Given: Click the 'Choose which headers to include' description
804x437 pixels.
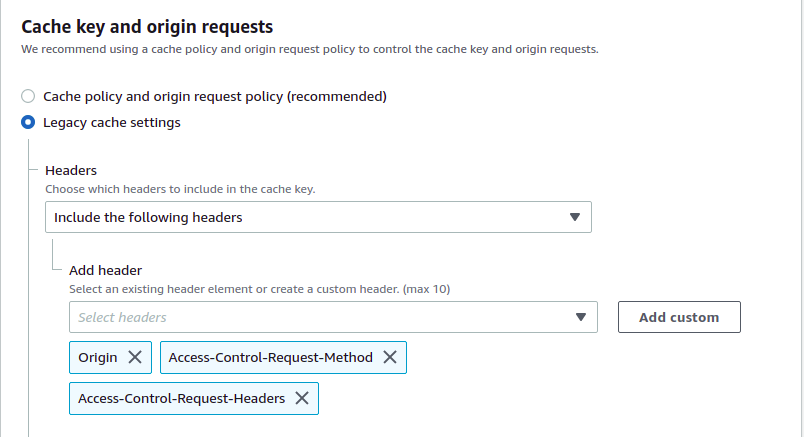Looking at the screenshot, I should pyautogui.click(x=187, y=189).
